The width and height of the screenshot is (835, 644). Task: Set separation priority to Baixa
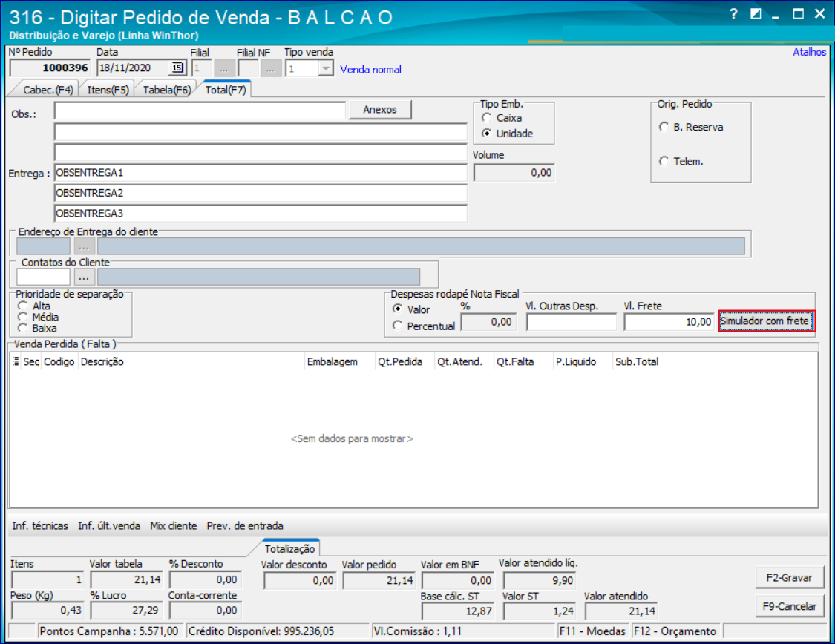click(22, 328)
